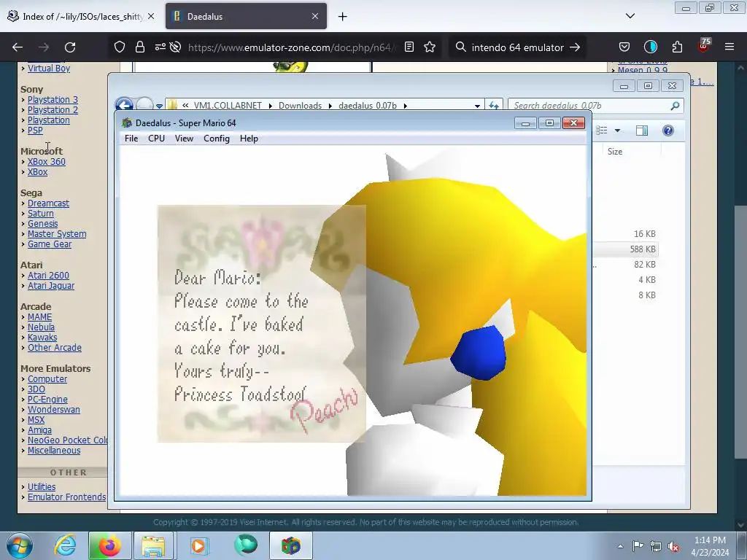Submit the search with the arrow
The width and height of the screenshot is (747, 560).
coord(575,47)
